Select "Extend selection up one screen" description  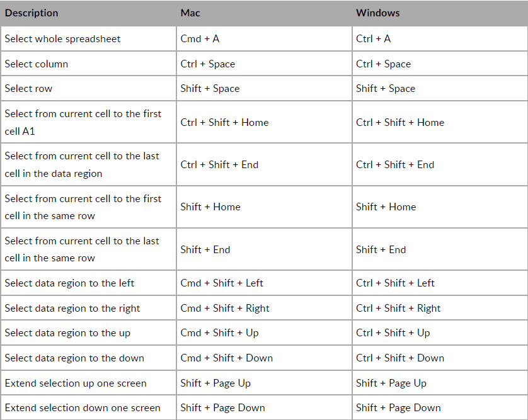[x=76, y=383]
